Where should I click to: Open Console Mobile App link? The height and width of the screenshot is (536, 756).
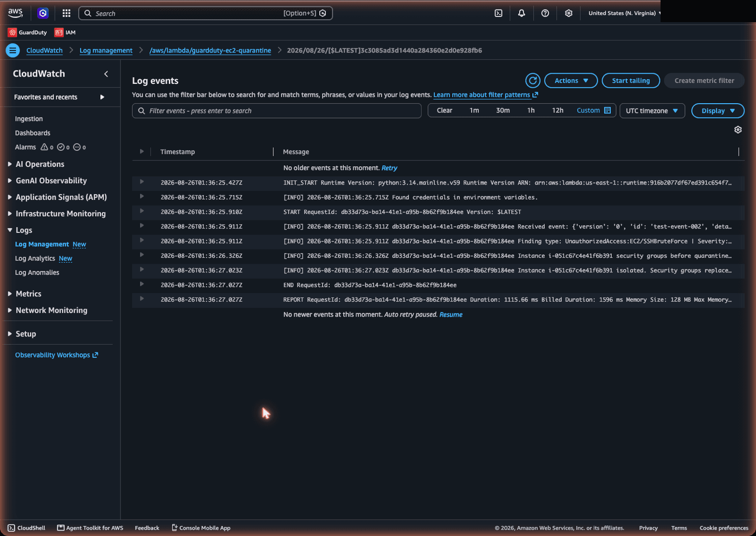click(x=201, y=528)
